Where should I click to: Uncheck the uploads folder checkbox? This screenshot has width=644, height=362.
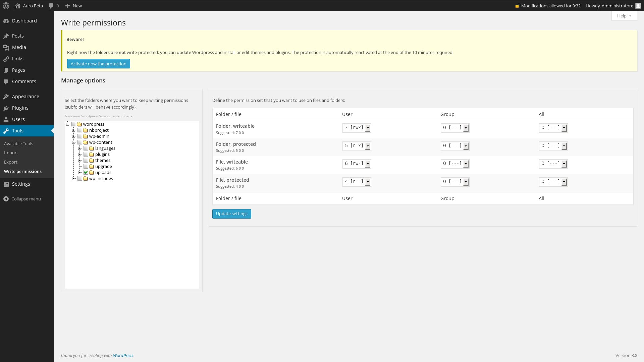(86, 172)
